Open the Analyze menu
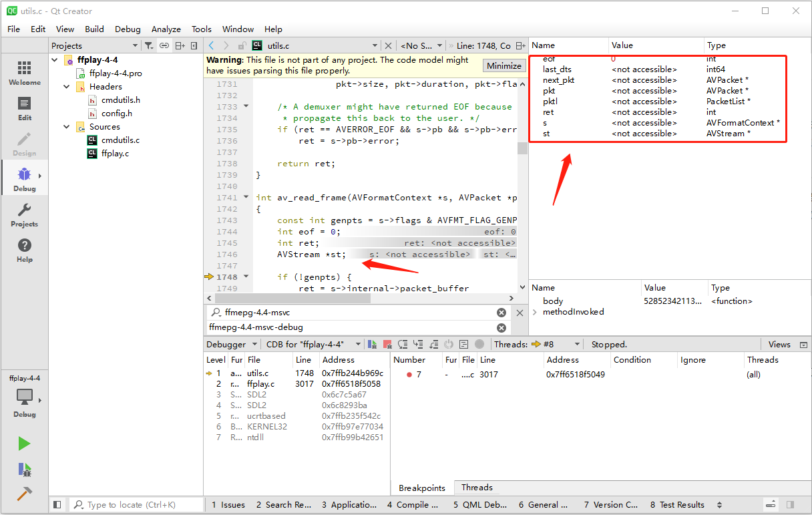Image resolution: width=812 pixels, height=515 pixels. (x=166, y=29)
